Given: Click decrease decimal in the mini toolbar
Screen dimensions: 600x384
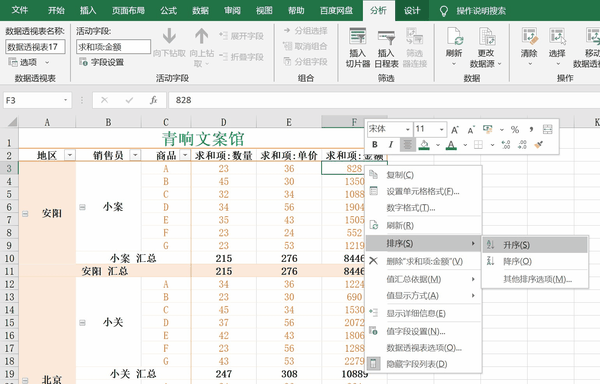Looking at the screenshot, I should click(x=522, y=145).
